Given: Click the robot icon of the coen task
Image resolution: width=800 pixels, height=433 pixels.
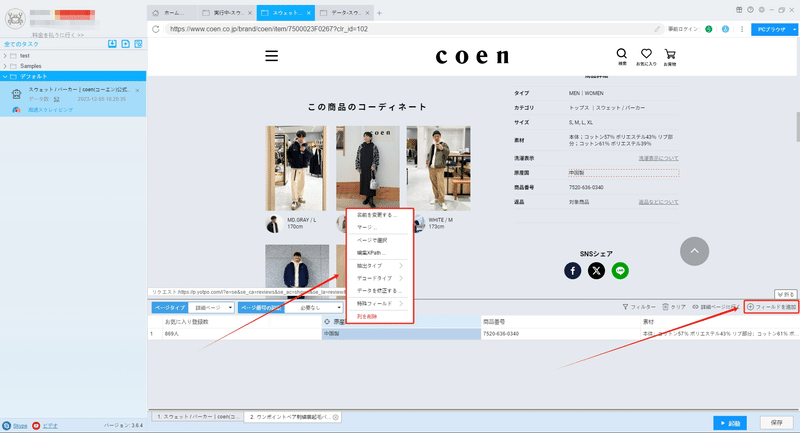Looking at the screenshot, I should [x=16, y=94].
